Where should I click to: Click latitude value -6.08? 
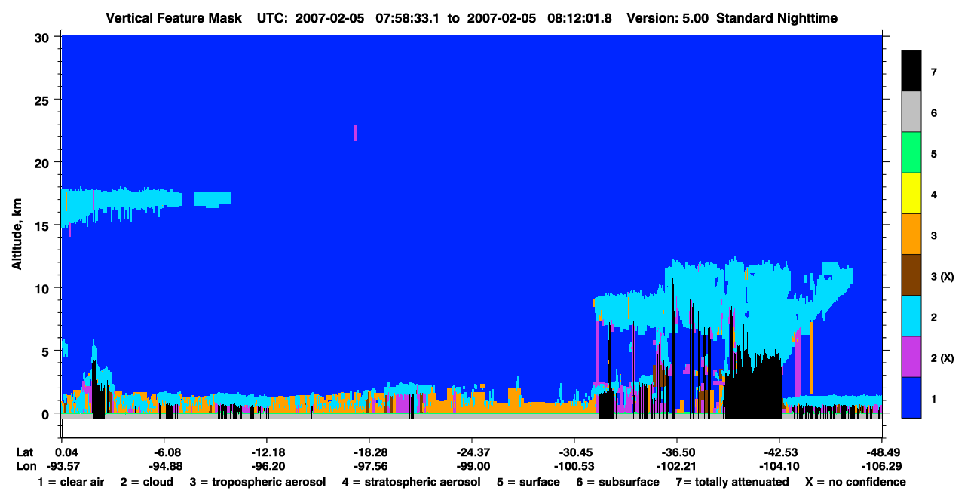[164, 452]
